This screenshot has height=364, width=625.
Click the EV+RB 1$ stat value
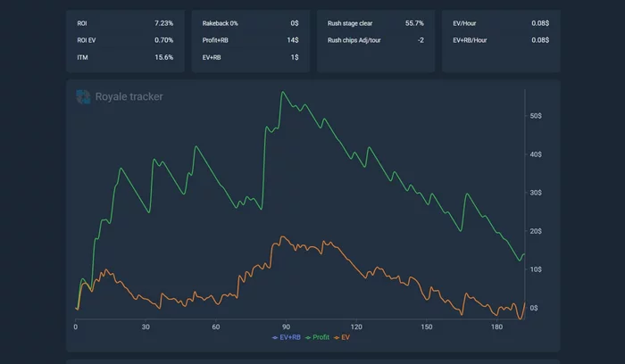[x=295, y=57]
